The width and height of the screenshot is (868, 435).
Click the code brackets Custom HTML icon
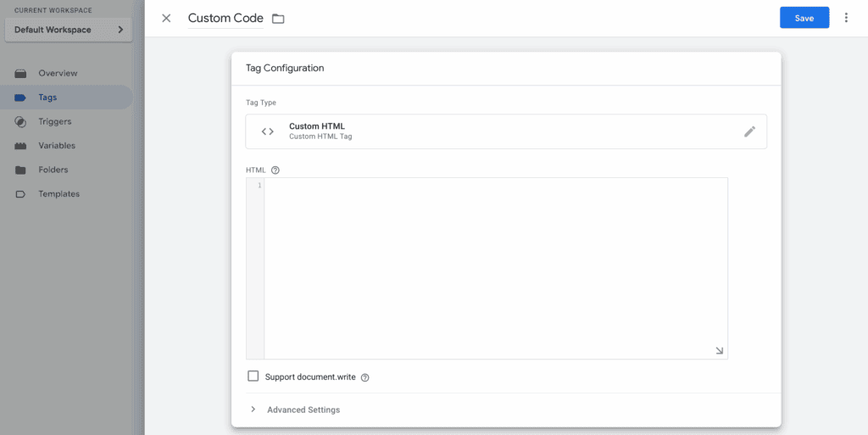click(267, 131)
